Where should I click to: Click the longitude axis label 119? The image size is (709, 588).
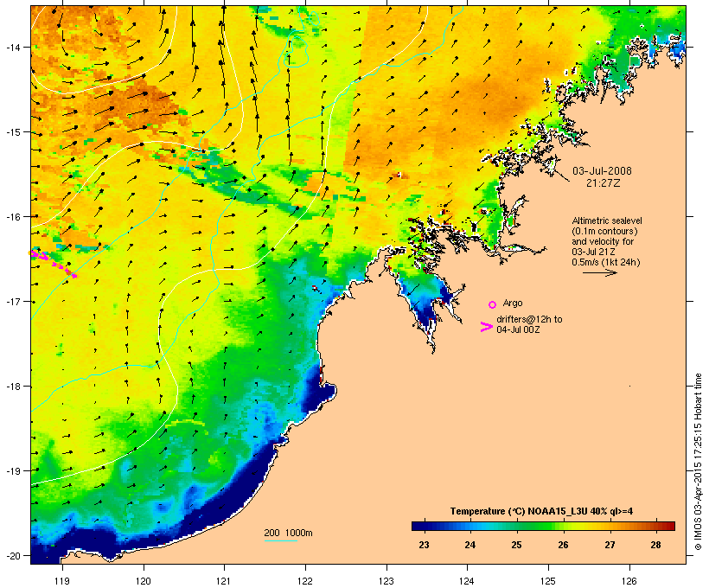62,581
